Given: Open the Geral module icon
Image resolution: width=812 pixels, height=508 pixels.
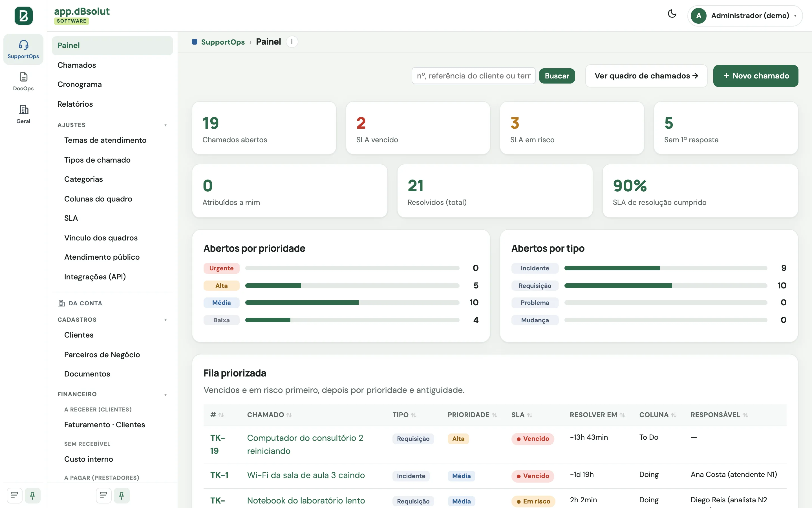Looking at the screenshot, I should click(23, 114).
